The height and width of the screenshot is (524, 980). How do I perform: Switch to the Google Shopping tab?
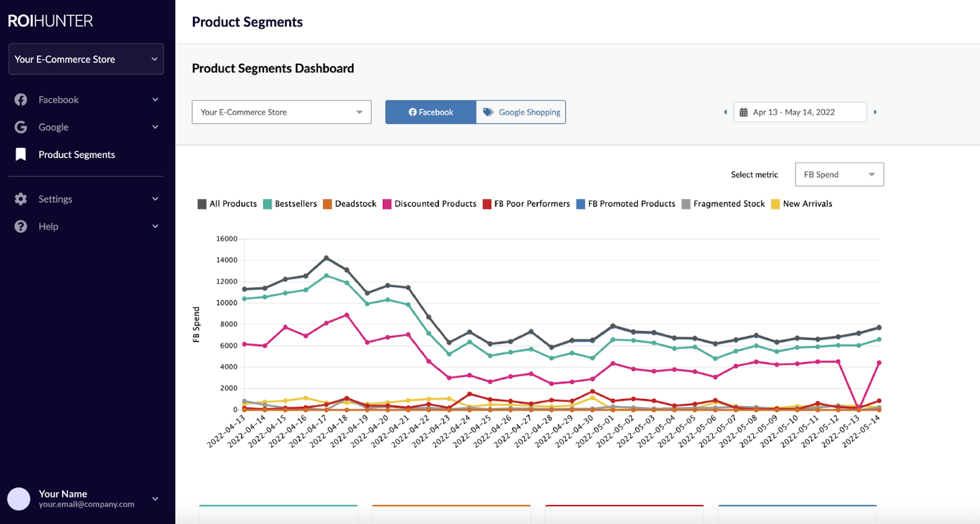[x=521, y=112]
